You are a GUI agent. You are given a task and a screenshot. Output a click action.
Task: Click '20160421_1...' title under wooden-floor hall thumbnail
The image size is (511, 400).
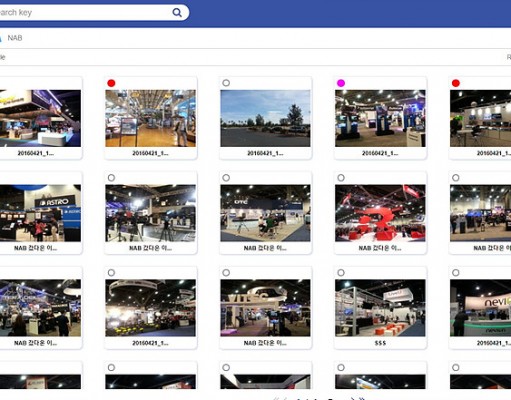coord(151,153)
